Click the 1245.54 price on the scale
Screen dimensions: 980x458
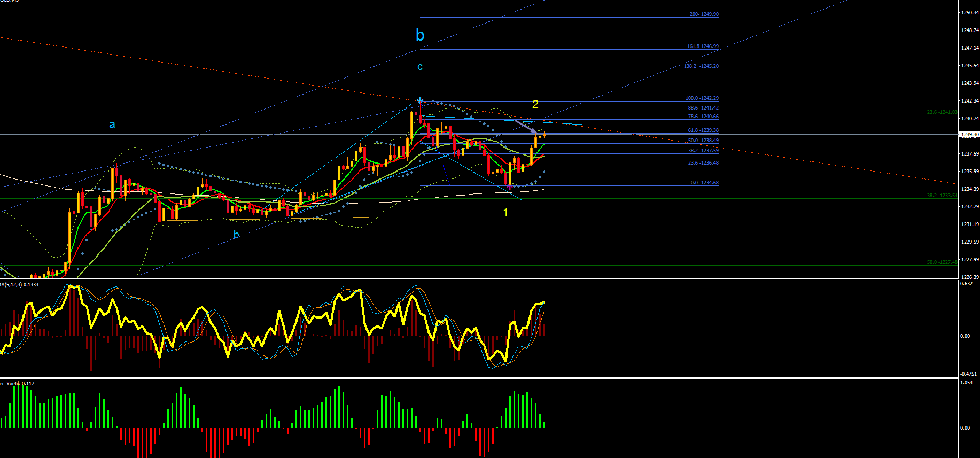pyautogui.click(x=970, y=65)
